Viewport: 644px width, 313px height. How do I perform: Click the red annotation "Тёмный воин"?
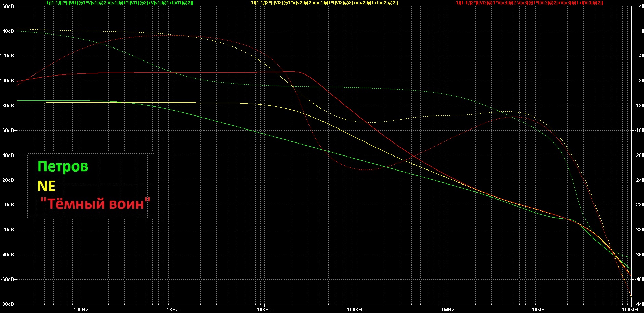95,204
